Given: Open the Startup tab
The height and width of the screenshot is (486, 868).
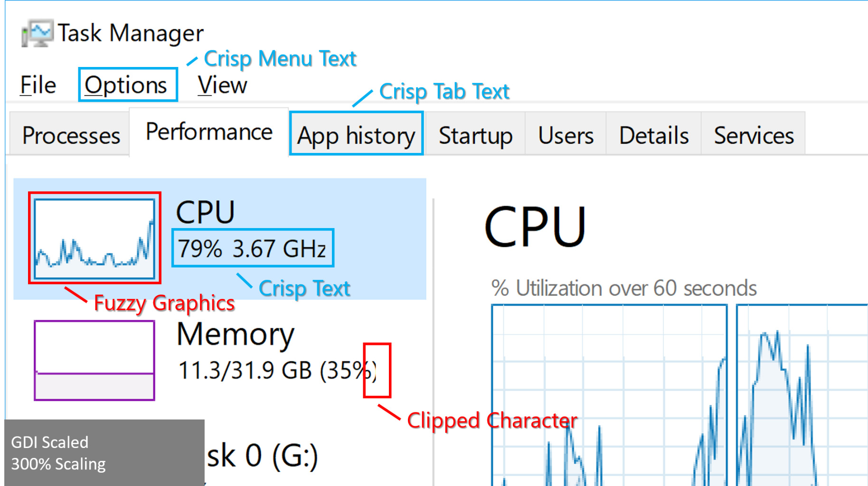Looking at the screenshot, I should (x=475, y=134).
